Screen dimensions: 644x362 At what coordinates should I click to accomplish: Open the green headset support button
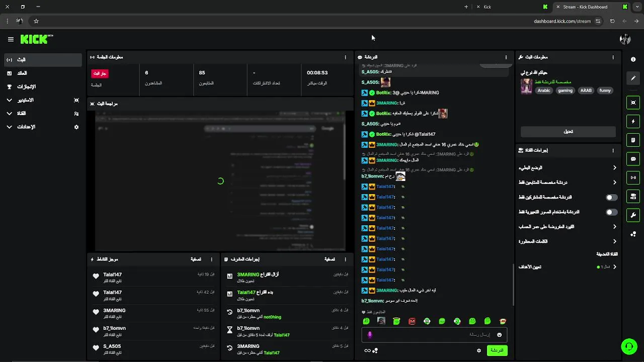point(628,346)
